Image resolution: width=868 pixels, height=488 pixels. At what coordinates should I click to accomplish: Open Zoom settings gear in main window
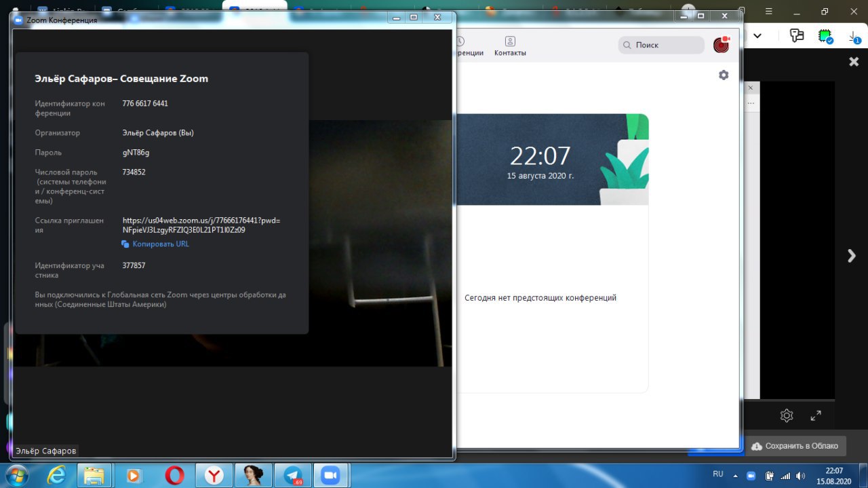724,75
